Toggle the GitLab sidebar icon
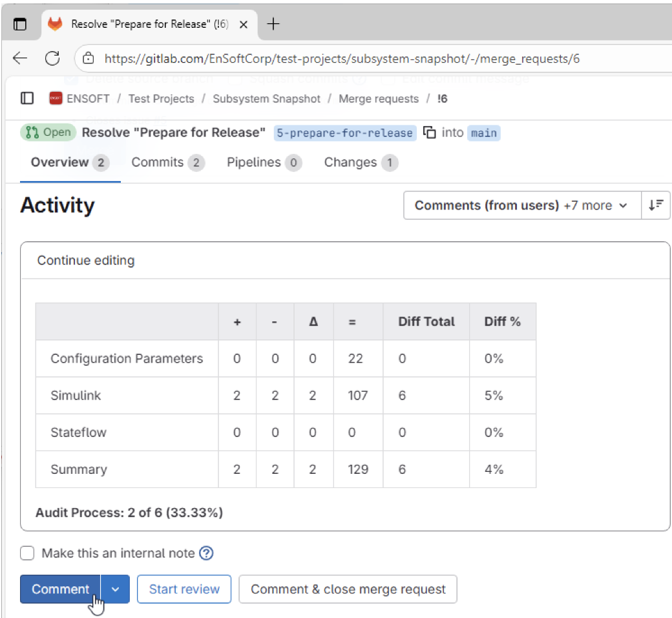Viewport: 672px width, 618px height. (27, 98)
